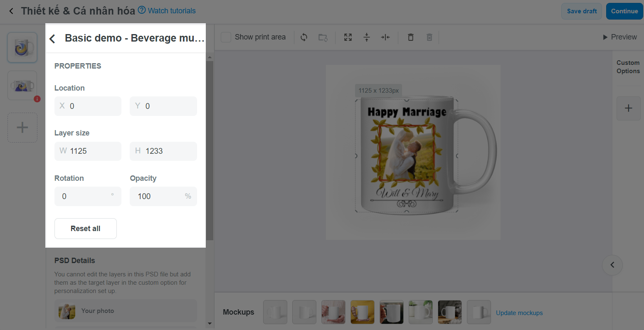Collapse the Custom Options panel chevron
This screenshot has width=644, height=330.
pos(612,265)
